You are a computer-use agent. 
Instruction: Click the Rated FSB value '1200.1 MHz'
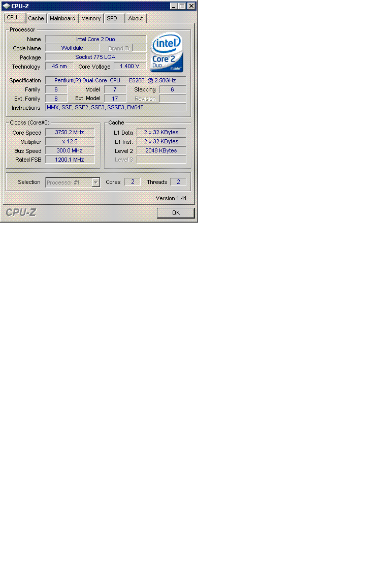click(x=70, y=160)
